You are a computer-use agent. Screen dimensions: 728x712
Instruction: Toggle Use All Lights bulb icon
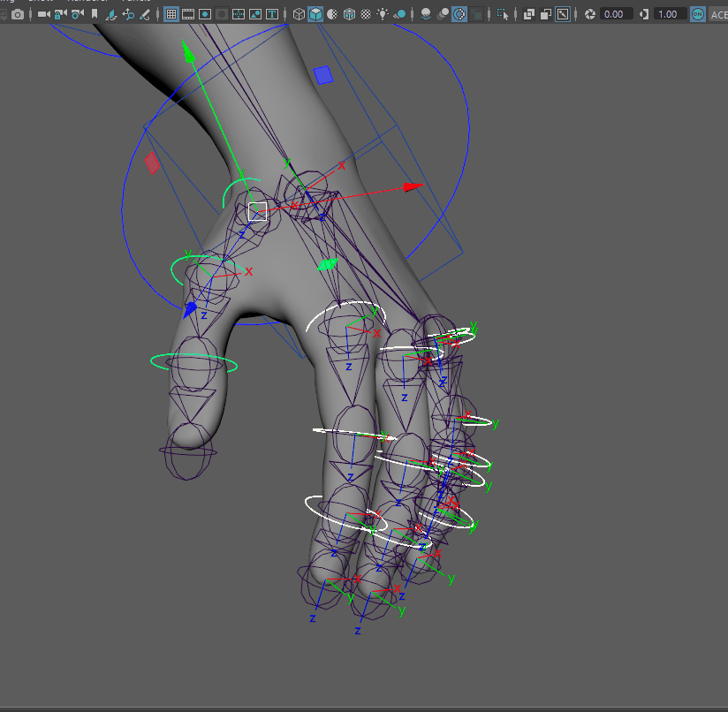tap(383, 14)
